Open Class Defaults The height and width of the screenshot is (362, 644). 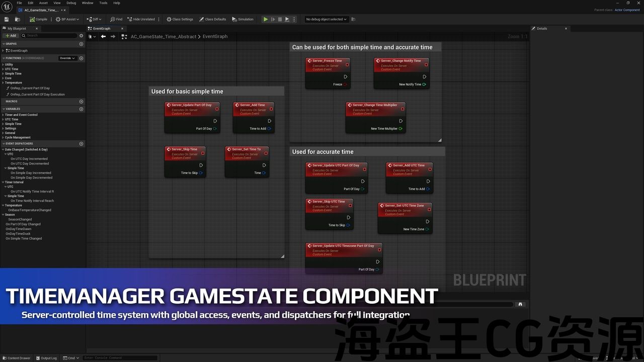pyautogui.click(x=212, y=19)
